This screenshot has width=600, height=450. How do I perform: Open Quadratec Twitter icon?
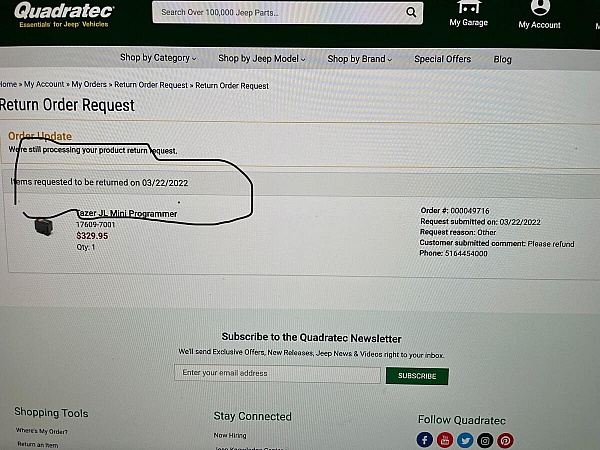tap(465, 441)
